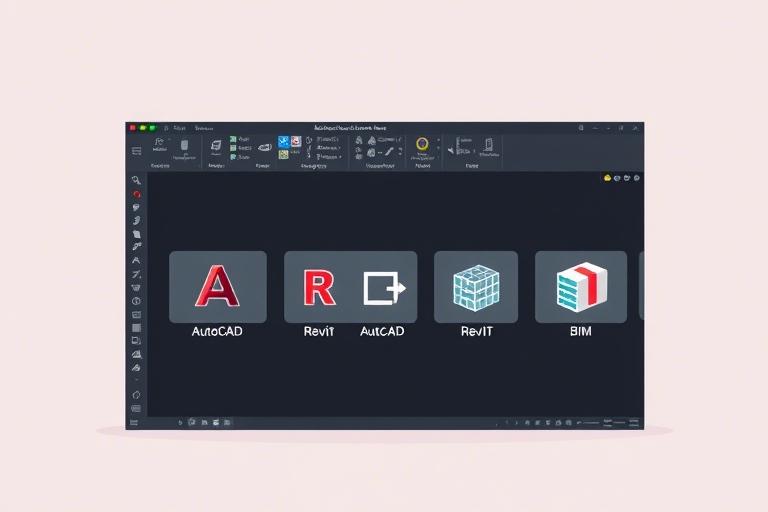Click the blue square icon in the ribbon
Viewport: 768px width, 512px height.
tap(284, 142)
